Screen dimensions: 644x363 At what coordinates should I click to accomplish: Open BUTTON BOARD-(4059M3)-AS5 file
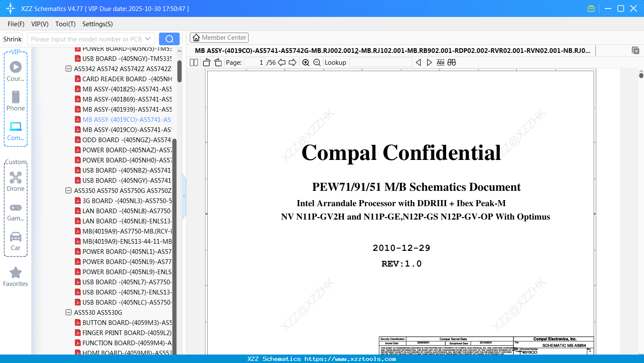coord(123,322)
